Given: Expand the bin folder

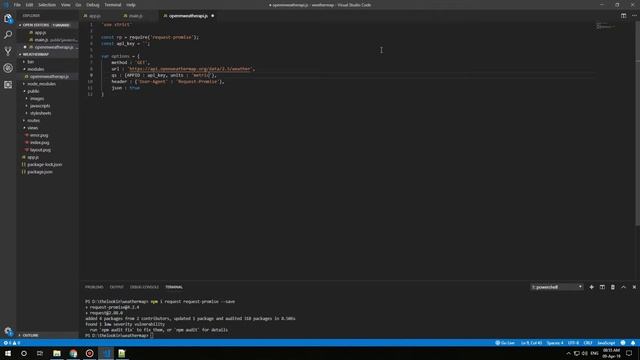Looking at the screenshot, I should tap(47, 62).
